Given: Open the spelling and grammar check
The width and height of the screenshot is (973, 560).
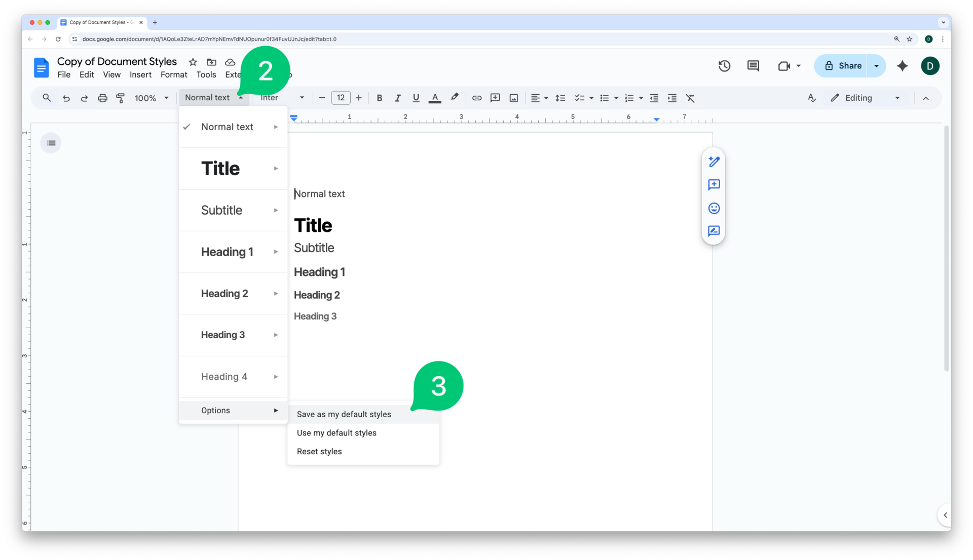Looking at the screenshot, I should click(811, 98).
